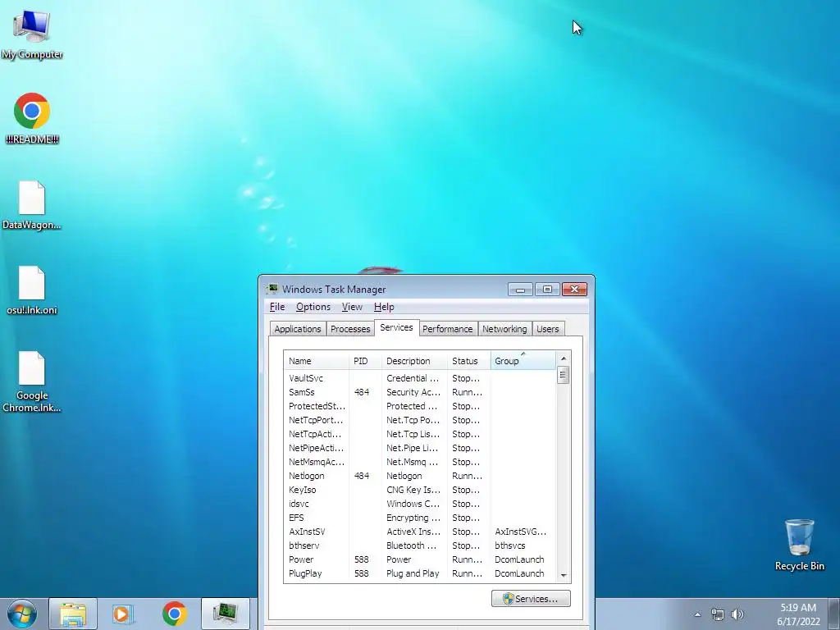Select the NetTcpPort... service row
The width and height of the screenshot is (840, 630).
click(x=420, y=420)
